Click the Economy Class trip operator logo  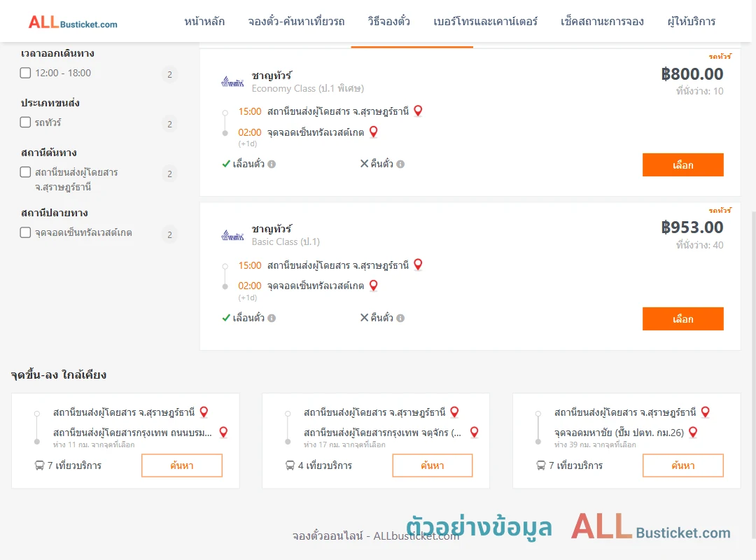[x=232, y=82]
